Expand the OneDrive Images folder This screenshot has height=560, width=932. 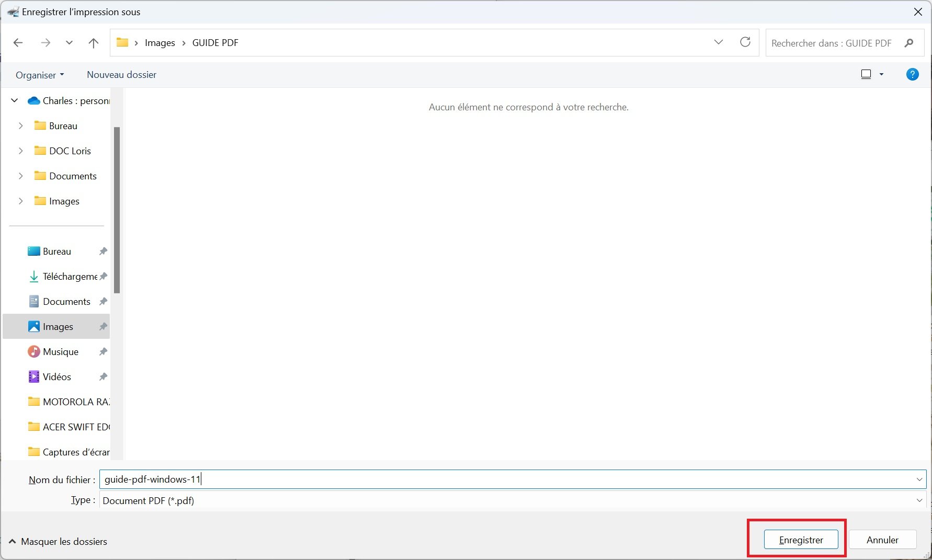pyautogui.click(x=20, y=201)
